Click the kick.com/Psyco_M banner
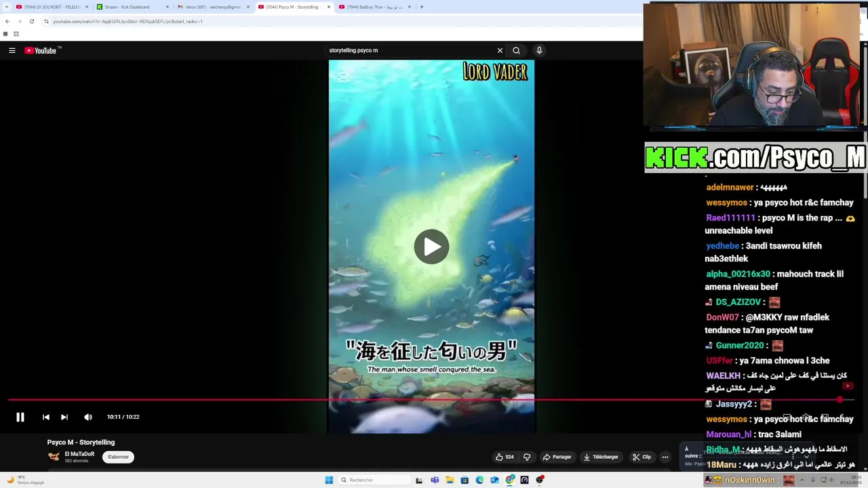868x488 pixels. tap(755, 157)
